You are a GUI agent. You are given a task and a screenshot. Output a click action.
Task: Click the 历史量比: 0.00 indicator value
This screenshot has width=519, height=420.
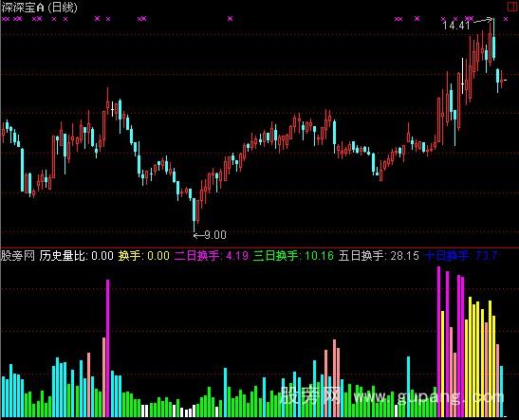click(x=77, y=256)
